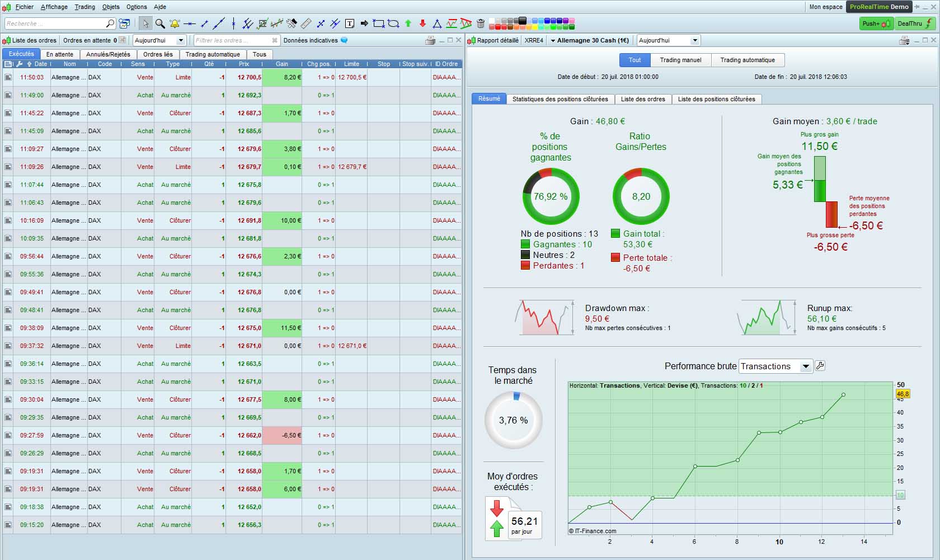
Task: Click the trash can delete icon
Action: 481,23
